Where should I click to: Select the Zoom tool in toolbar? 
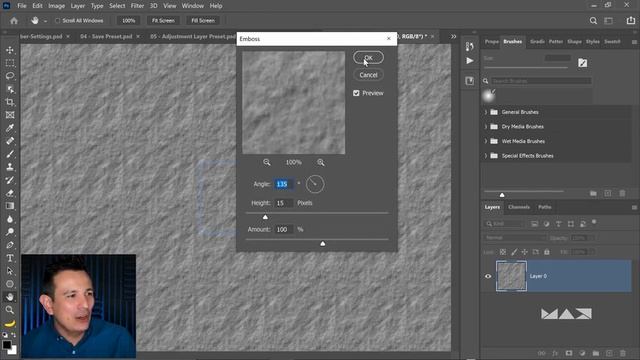click(x=10, y=310)
